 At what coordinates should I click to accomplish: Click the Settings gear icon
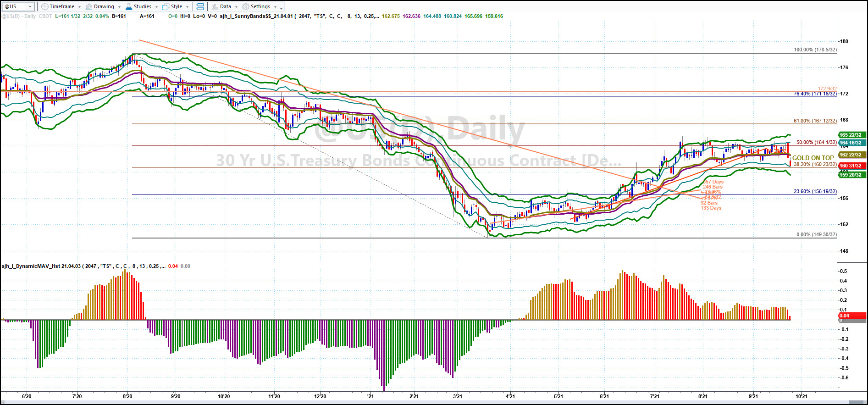point(246,6)
